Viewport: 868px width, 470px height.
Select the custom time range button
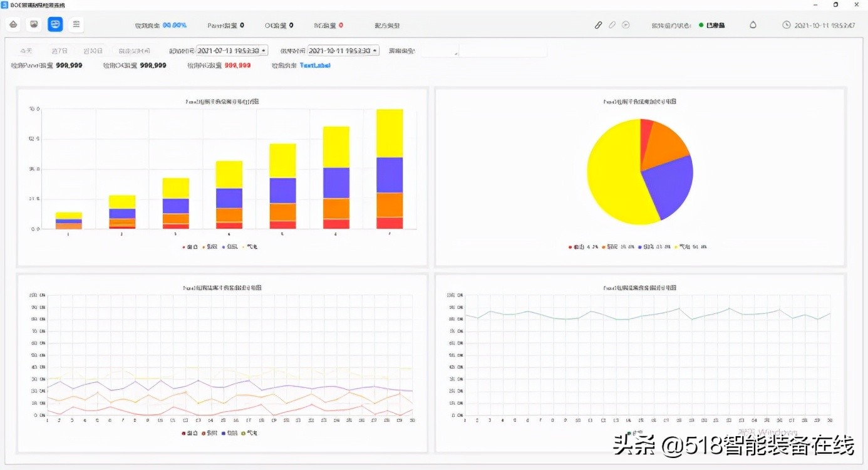[x=134, y=51]
